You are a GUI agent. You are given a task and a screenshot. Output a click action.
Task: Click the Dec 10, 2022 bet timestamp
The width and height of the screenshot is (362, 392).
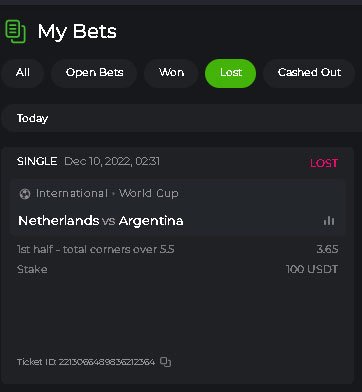[x=112, y=162]
